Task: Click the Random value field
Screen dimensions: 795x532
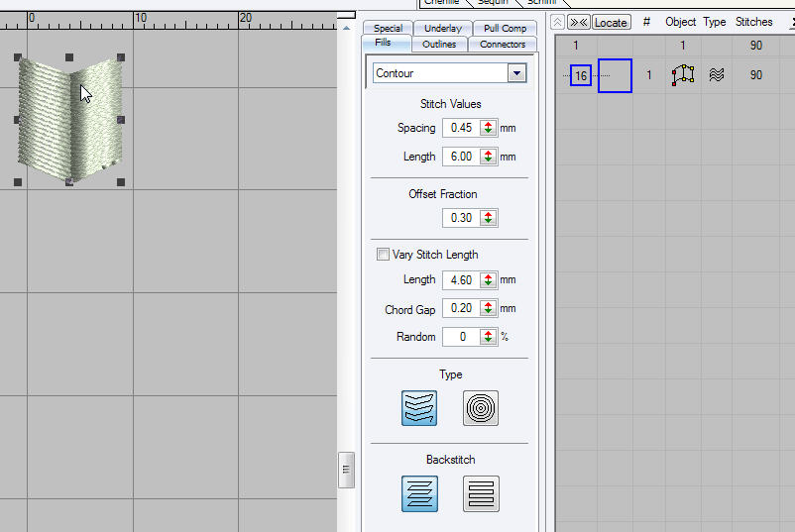Action: coord(461,337)
